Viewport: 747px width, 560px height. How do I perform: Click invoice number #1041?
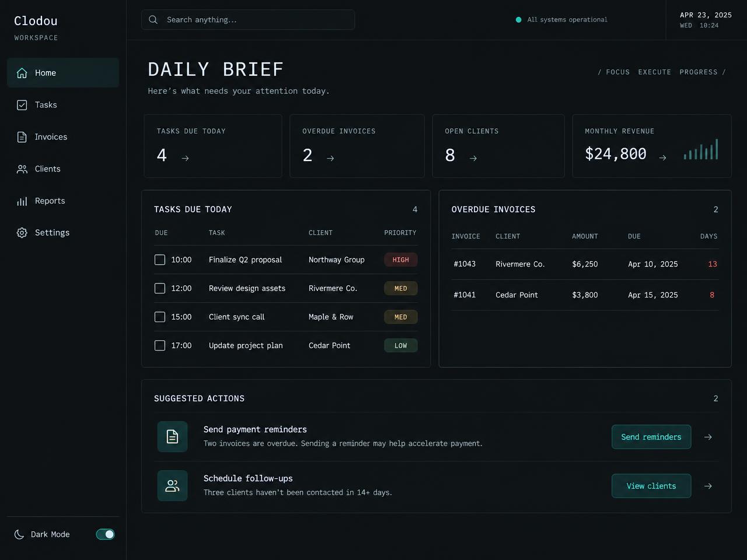coord(465,295)
